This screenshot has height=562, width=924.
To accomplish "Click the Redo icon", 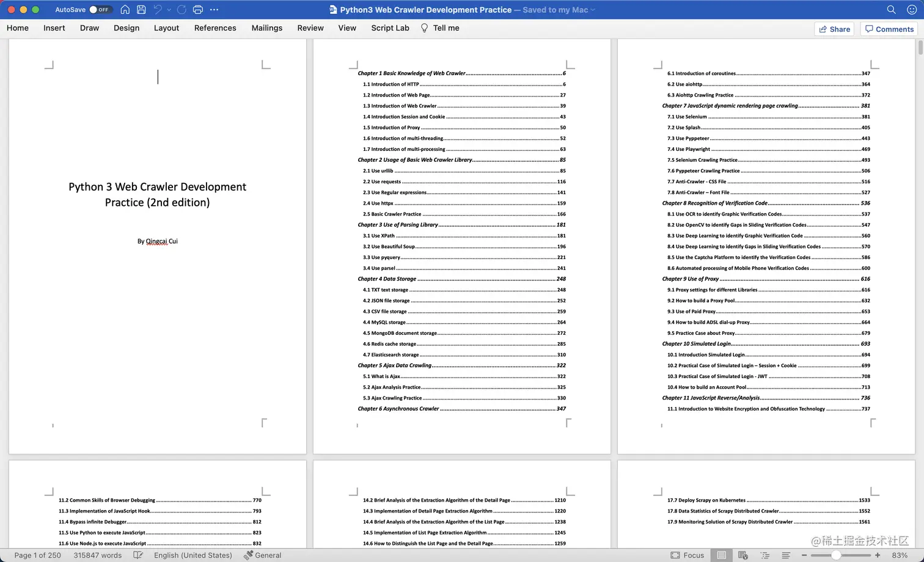I will [182, 10].
